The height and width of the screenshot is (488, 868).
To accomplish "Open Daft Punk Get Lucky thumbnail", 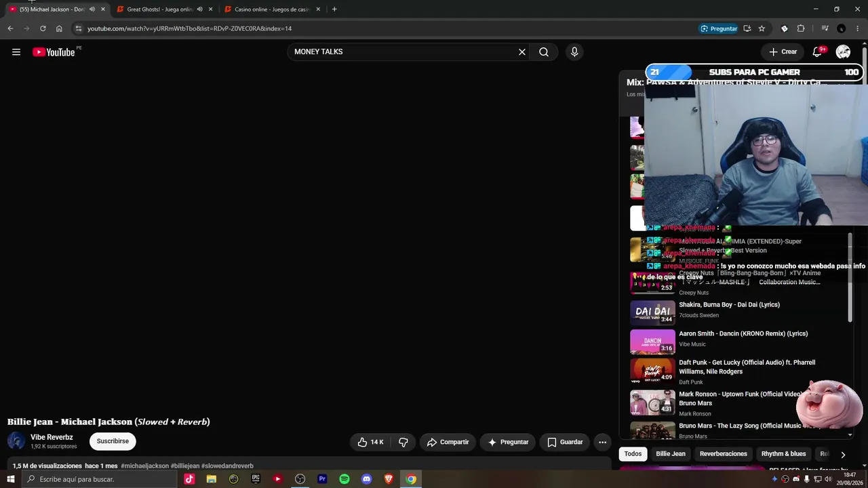I will click(x=652, y=371).
